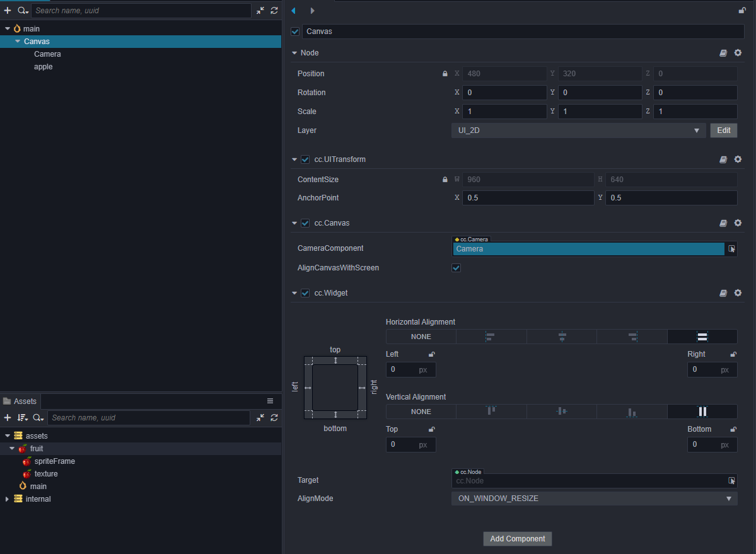Toggle the cc.Widget enabled checkbox

pos(305,293)
